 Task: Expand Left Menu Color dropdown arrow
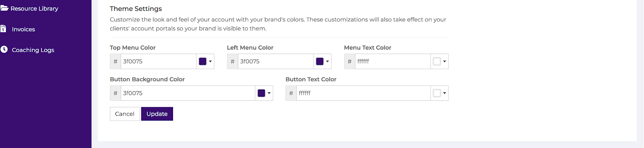(x=327, y=62)
